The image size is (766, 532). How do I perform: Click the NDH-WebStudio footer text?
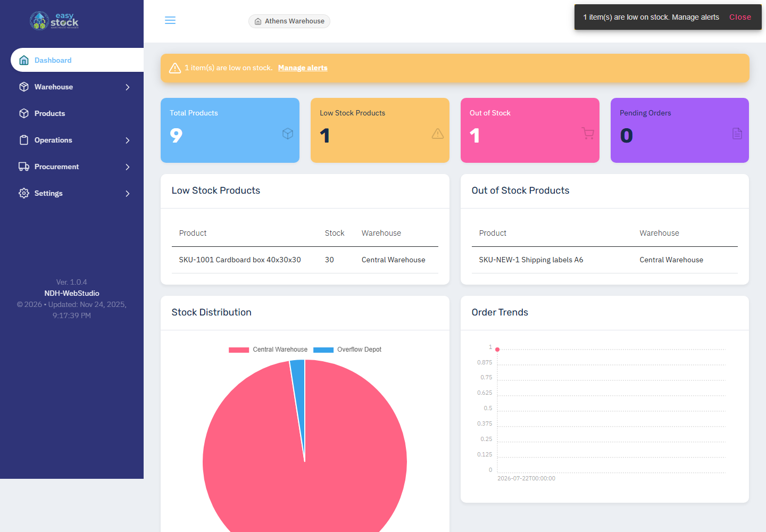tap(72, 293)
